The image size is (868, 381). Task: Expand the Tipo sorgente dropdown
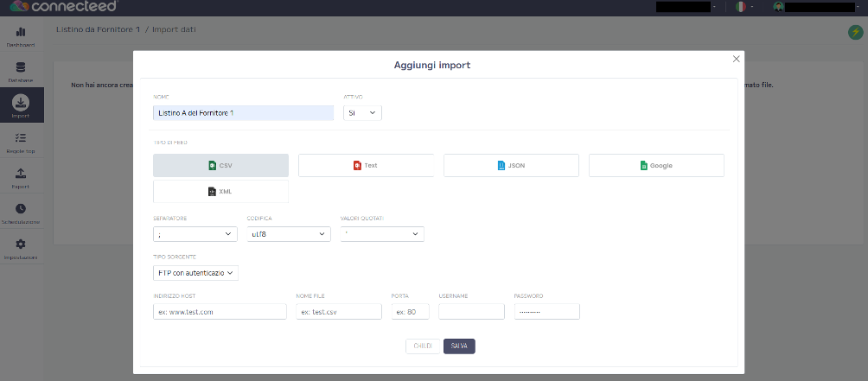pyautogui.click(x=195, y=273)
